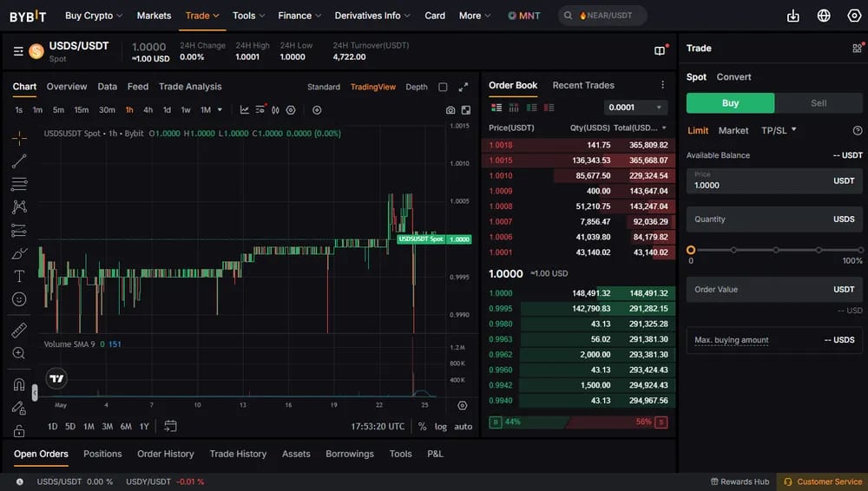
Task: Open the 0.0001 price grouping dropdown
Action: click(x=635, y=108)
